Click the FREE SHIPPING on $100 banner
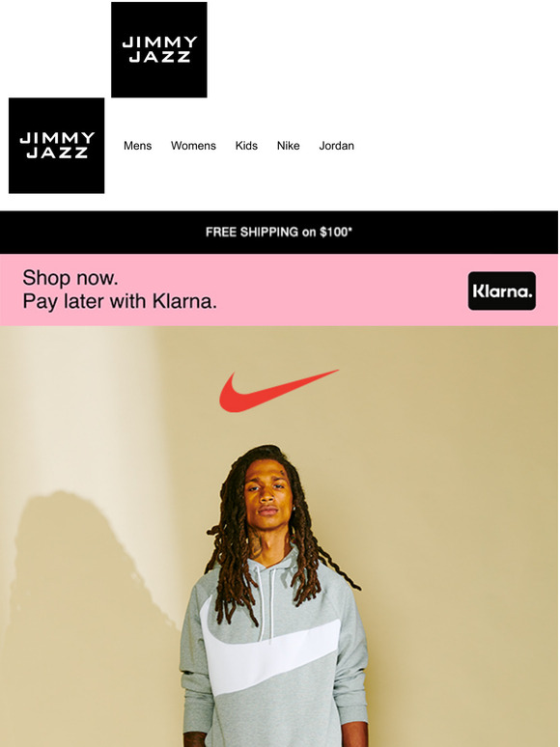This screenshot has height=747, width=560. click(279, 232)
